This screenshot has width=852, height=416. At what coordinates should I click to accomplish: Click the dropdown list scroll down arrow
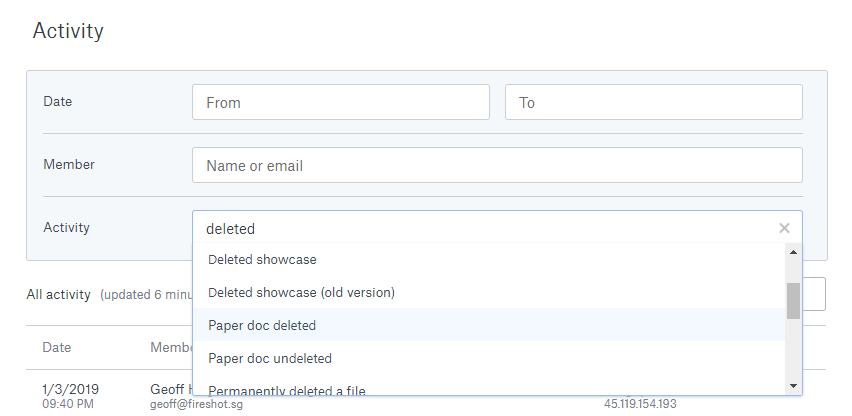[x=793, y=385]
